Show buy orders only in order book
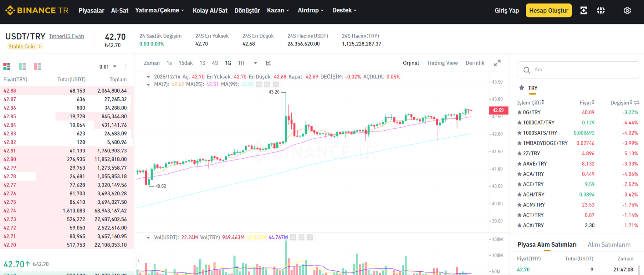The image size is (644, 275). point(22,66)
